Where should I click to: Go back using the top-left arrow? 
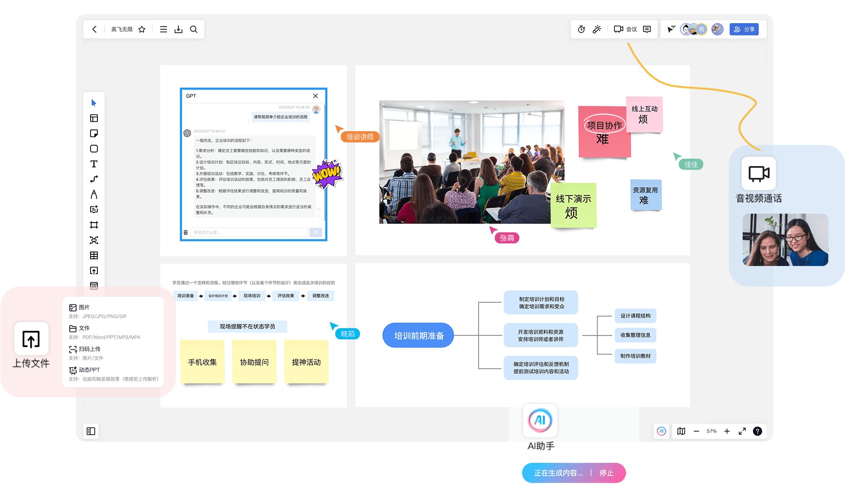tap(94, 29)
